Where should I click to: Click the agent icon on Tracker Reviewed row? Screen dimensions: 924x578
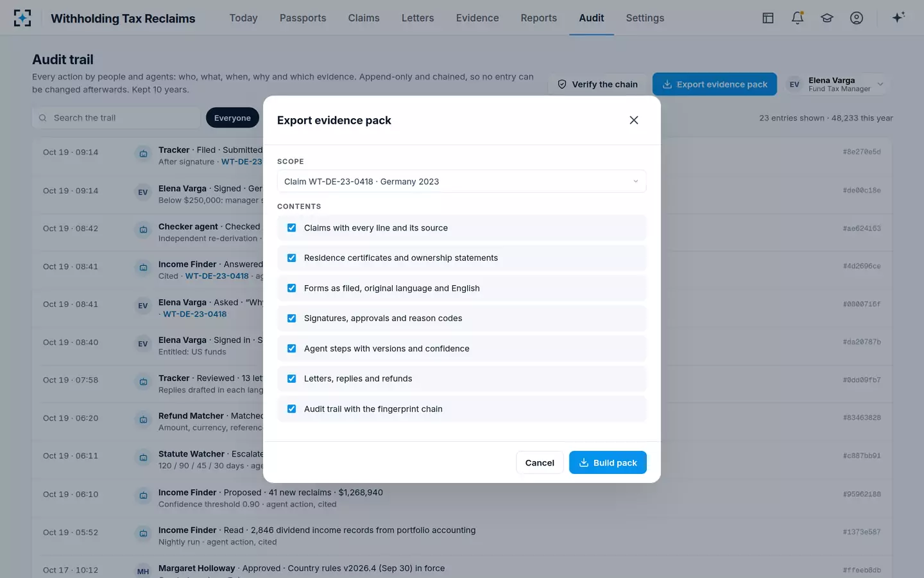point(143,381)
